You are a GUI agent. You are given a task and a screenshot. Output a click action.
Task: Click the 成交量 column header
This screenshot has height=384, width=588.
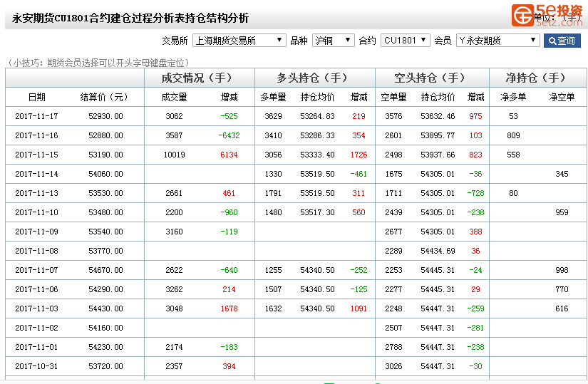coord(175,97)
